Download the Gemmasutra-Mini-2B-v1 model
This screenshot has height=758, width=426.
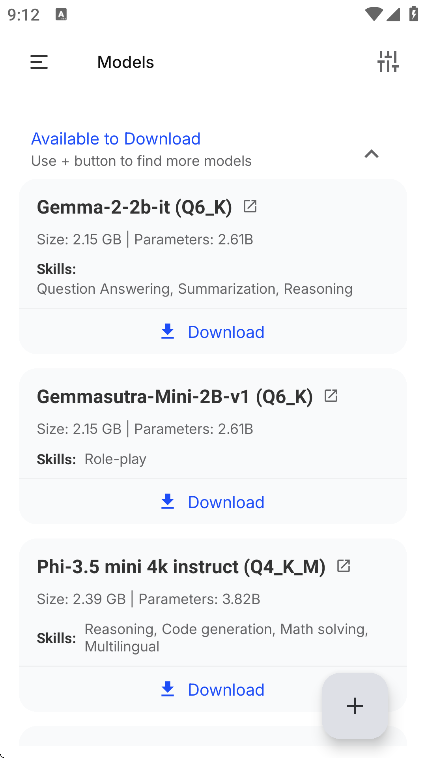[x=213, y=502]
